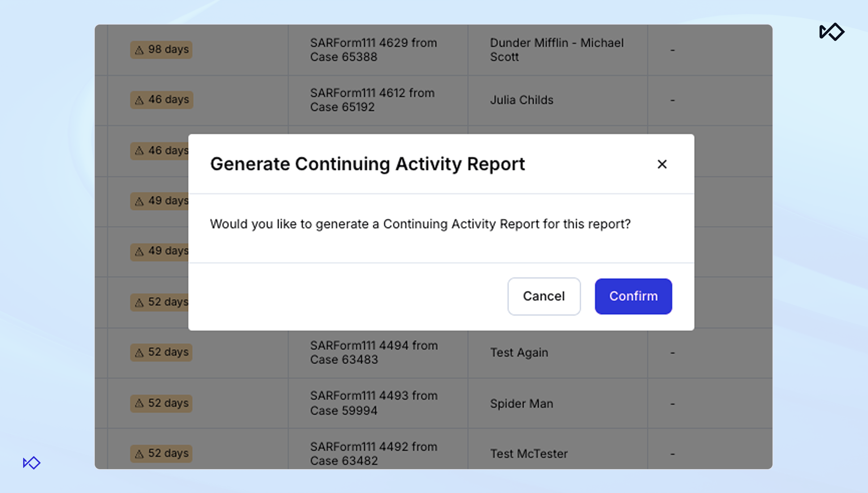Open SARForm111 4494 from Case 63483
Screen dimensions: 868x493
(x=374, y=352)
